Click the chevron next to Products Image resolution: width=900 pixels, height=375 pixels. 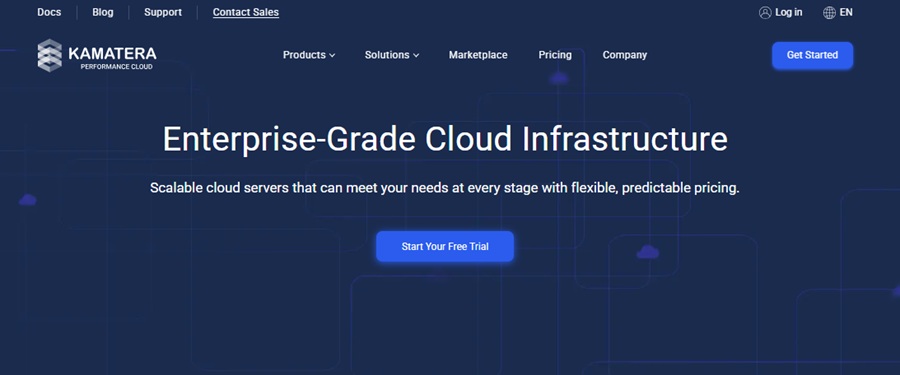(332, 56)
